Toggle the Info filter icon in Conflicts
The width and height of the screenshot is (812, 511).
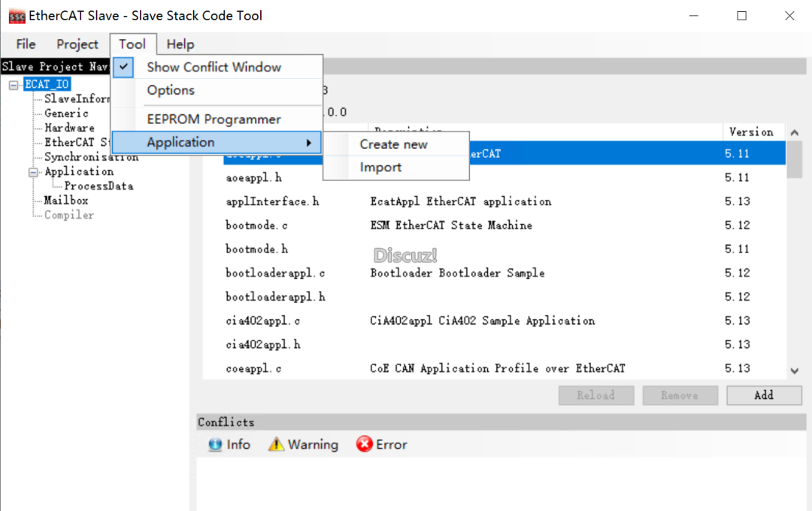215,445
